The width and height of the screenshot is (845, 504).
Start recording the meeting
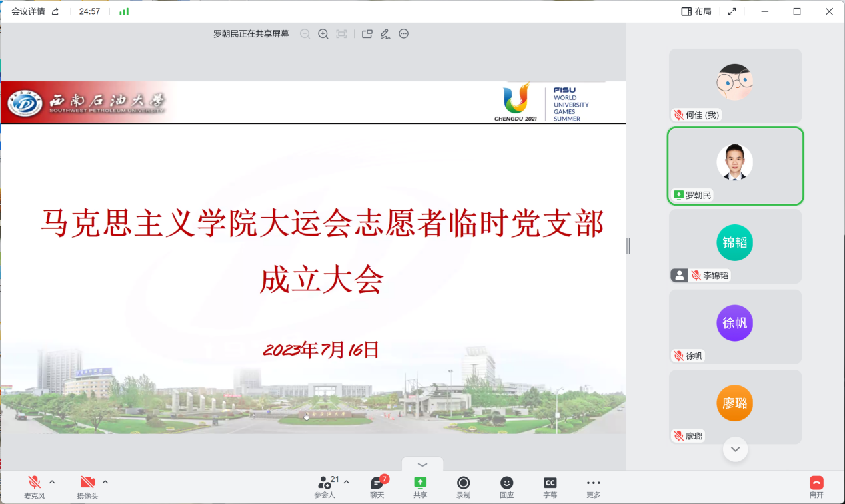(x=463, y=487)
